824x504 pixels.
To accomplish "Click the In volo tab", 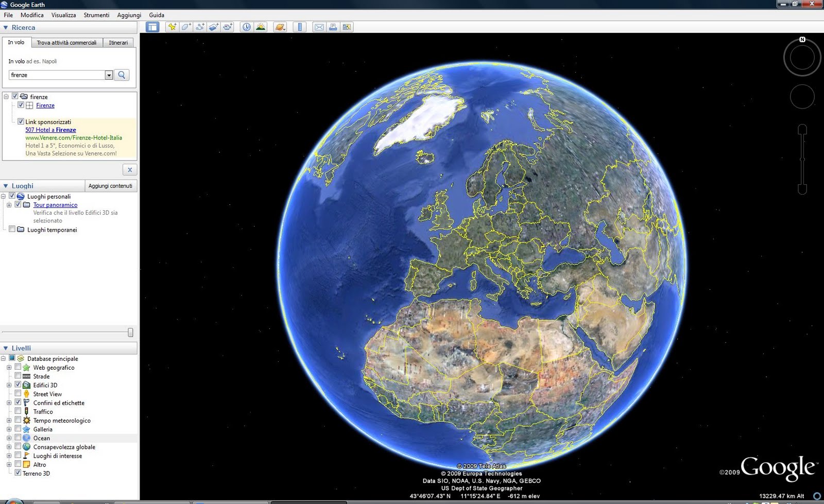I will click(16, 42).
